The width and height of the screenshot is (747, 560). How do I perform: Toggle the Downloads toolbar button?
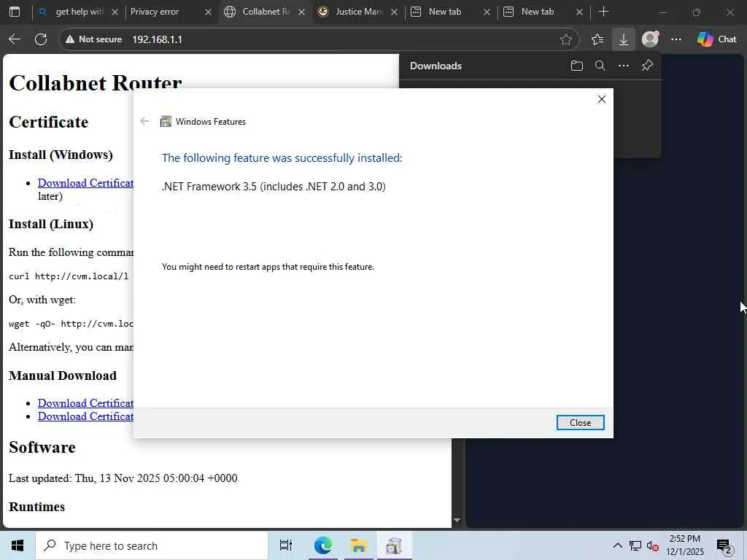[623, 39]
